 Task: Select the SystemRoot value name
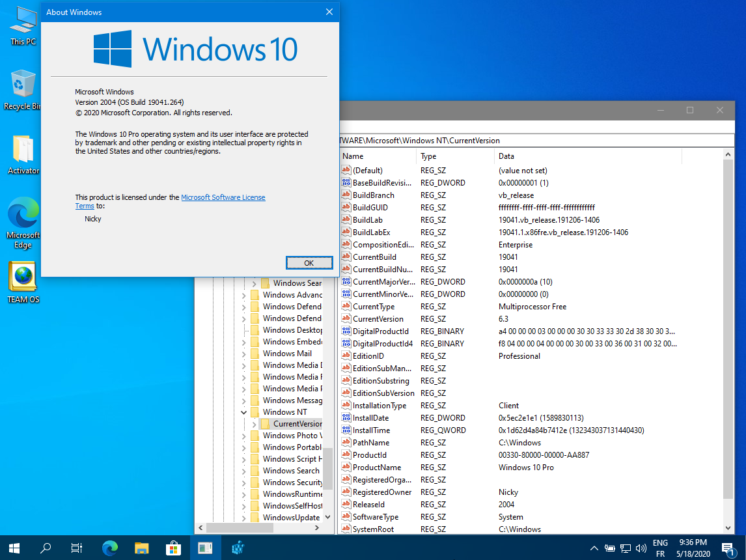click(374, 529)
